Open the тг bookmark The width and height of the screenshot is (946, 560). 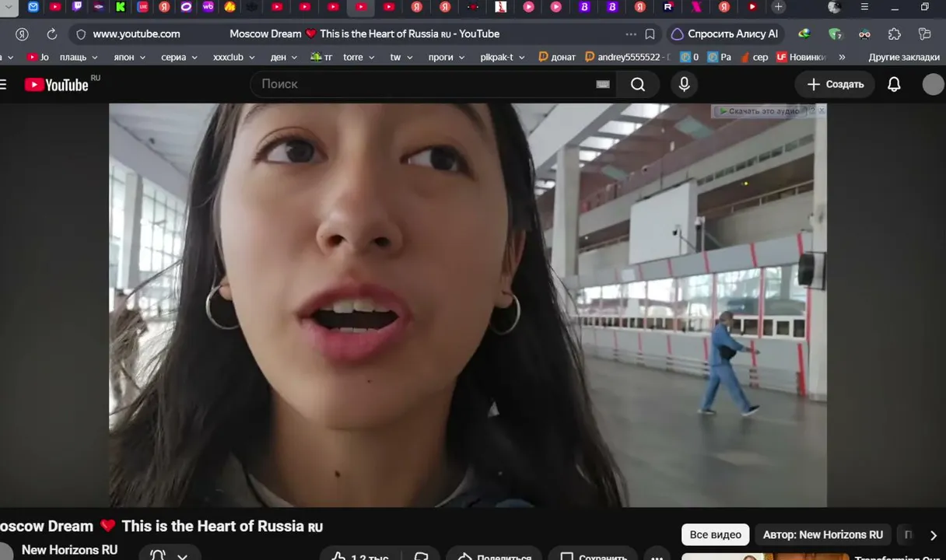321,58
